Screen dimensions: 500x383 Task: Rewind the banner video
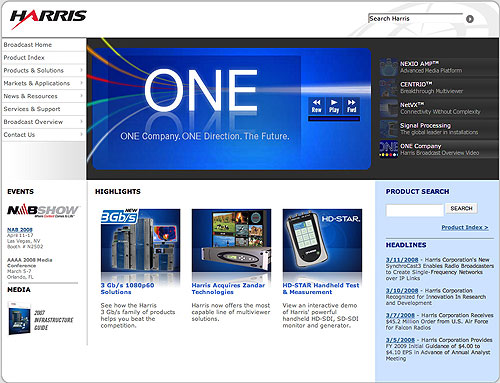316,106
